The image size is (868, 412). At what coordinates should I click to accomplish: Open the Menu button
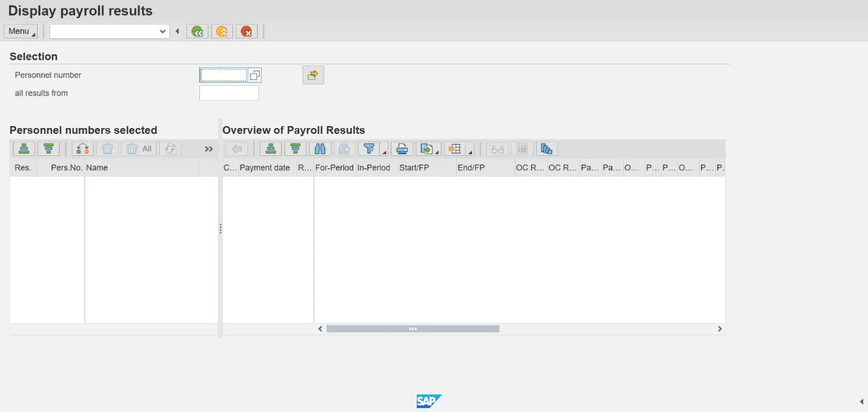20,31
